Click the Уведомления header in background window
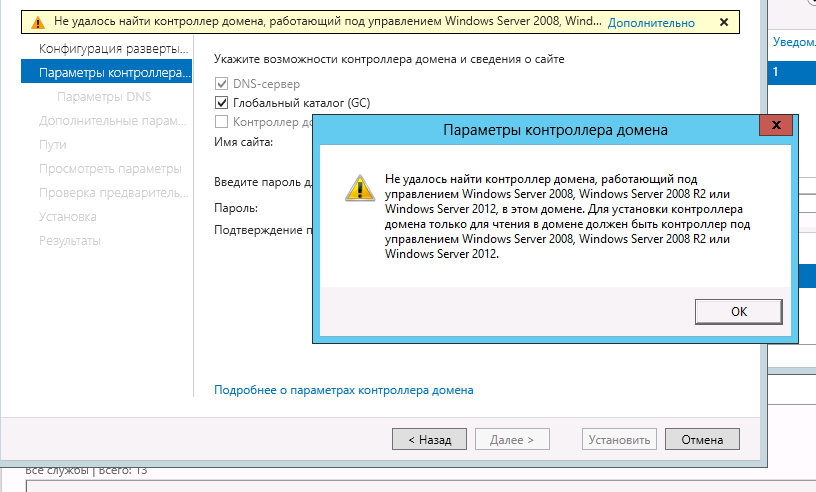 point(794,42)
